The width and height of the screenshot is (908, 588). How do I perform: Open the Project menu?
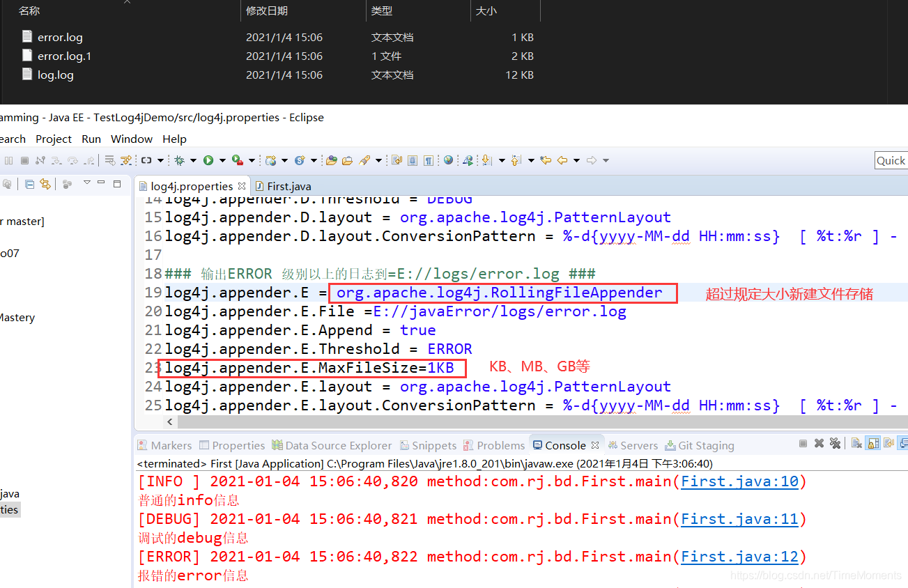coord(54,139)
